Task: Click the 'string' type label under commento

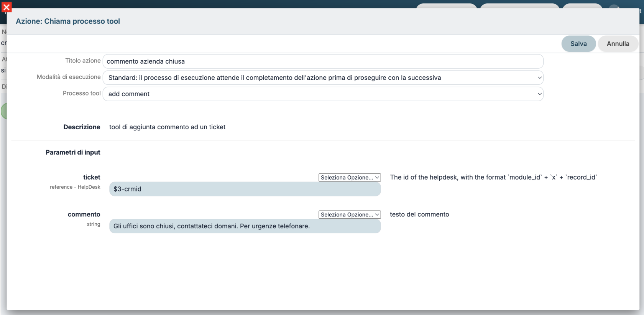Action: (94, 224)
